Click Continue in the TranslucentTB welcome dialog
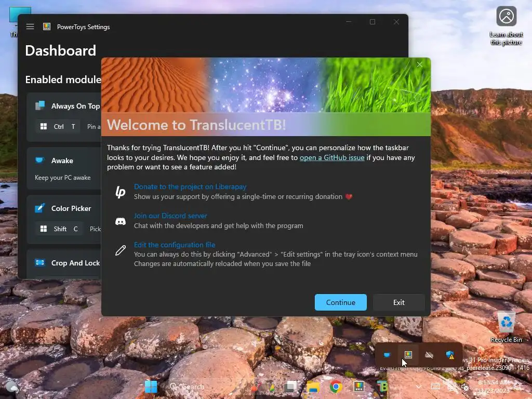532x399 pixels. [341, 302]
